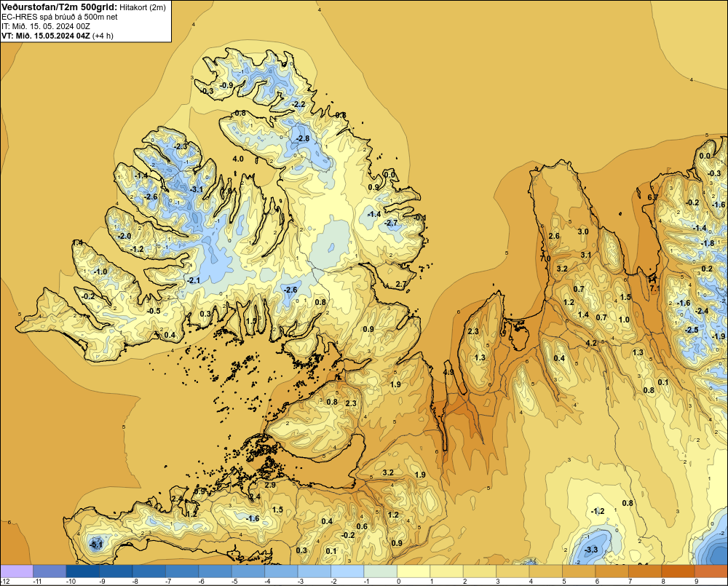
Task: Click the "-2.7" temperature value on the map
Action: pos(391,223)
